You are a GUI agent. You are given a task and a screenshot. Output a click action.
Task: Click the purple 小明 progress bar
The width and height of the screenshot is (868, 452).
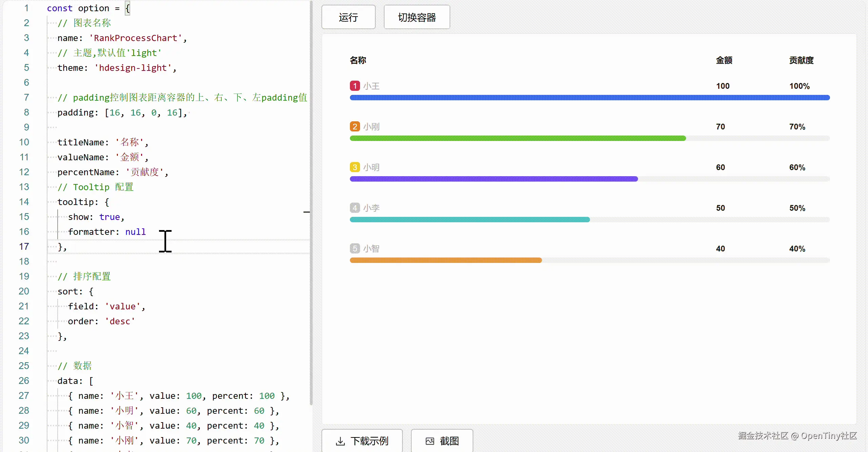pyautogui.click(x=493, y=179)
